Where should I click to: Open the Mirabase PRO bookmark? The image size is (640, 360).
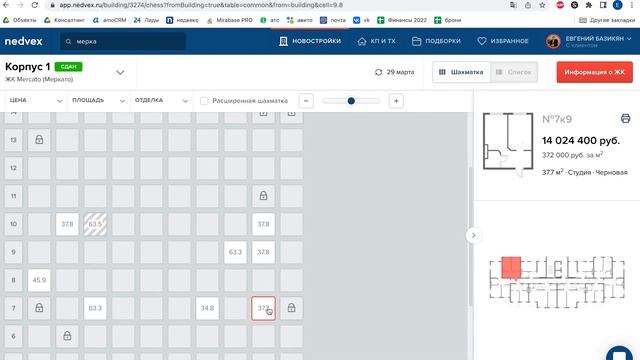coord(229,20)
